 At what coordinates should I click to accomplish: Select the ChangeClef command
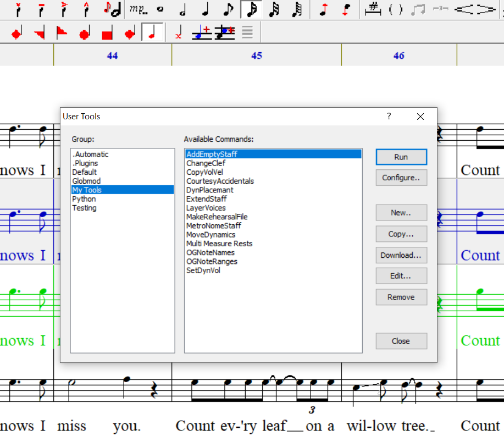point(273,163)
